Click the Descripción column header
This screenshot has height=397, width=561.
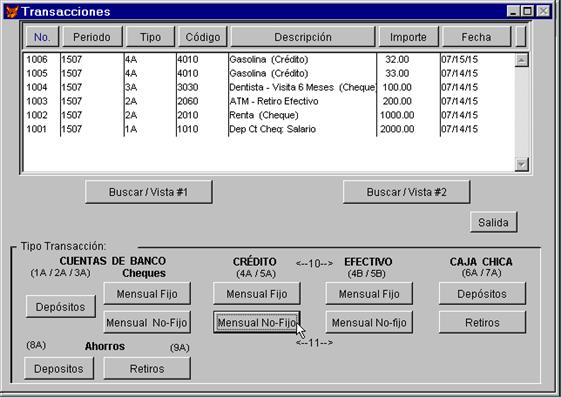click(303, 37)
